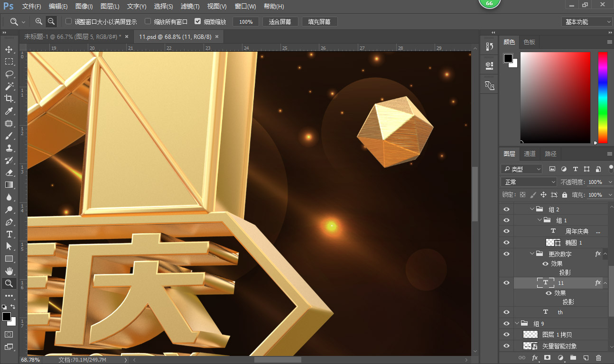Viewport: 614px width, 364px height.
Task: Add layer style fx button
Action: tap(534, 358)
